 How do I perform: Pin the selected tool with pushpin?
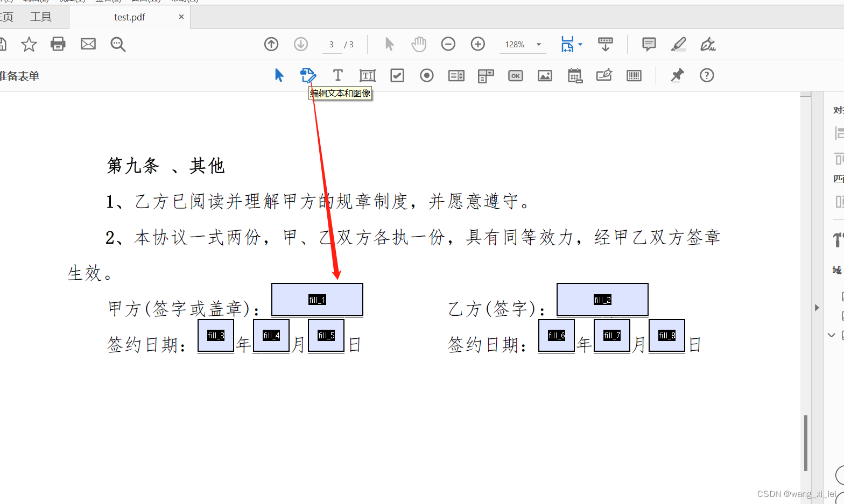pos(677,75)
